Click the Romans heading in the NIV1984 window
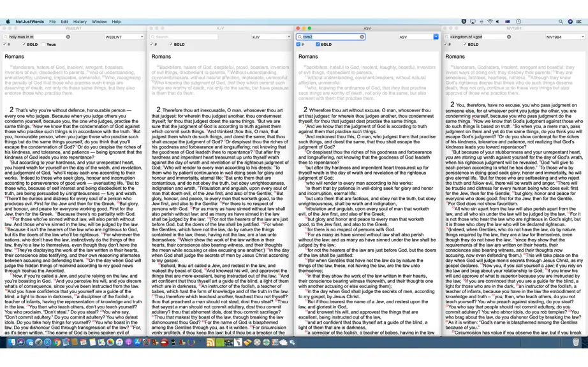This screenshot has width=588, height=367. tap(455, 57)
